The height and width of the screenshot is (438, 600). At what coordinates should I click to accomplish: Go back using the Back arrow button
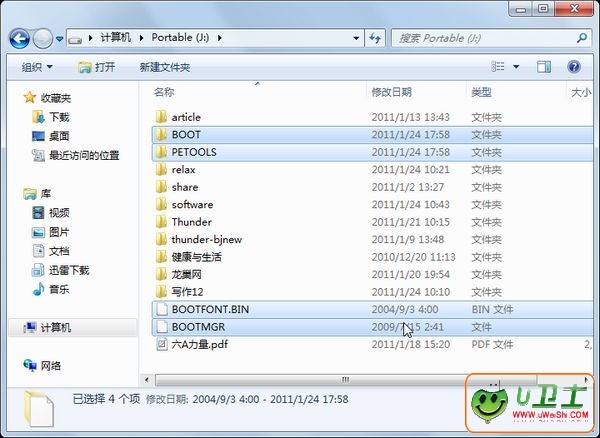click(x=20, y=38)
